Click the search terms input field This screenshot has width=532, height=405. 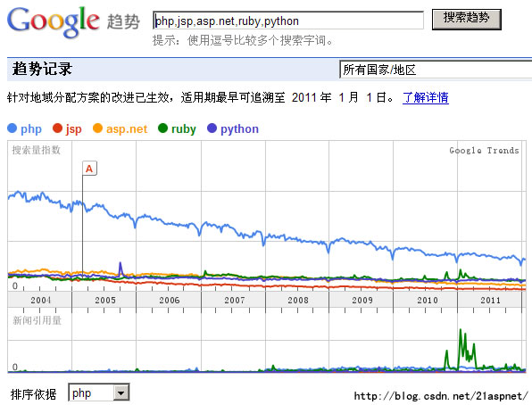(x=288, y=21)
